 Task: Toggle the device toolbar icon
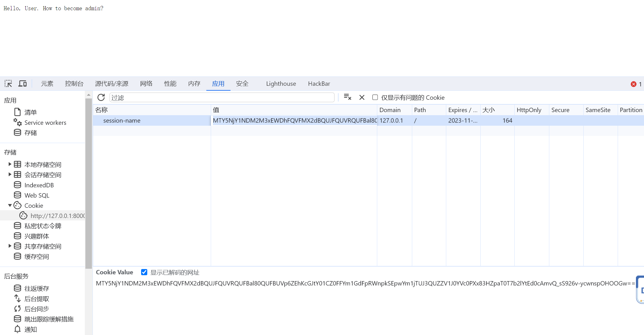23,84
